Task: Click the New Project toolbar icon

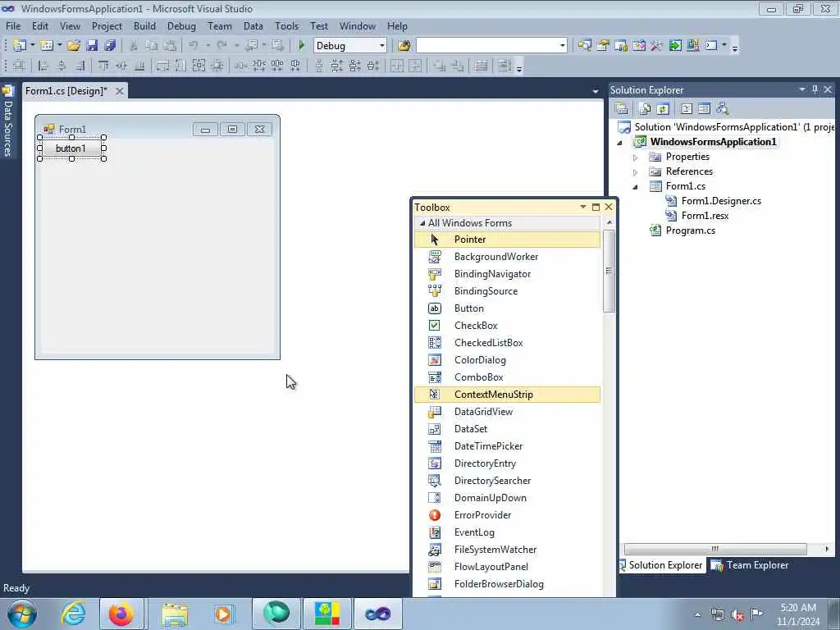Action: tap(20, 46)
